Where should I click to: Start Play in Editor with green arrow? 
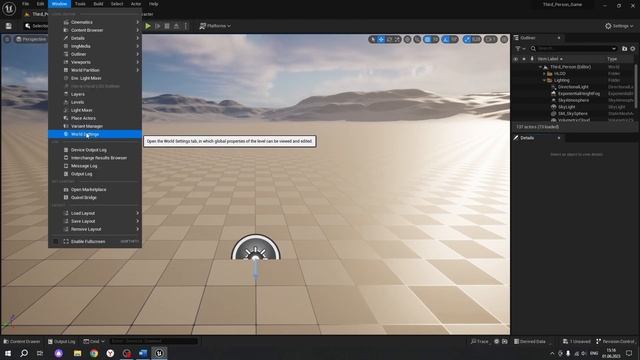(148, 26)
